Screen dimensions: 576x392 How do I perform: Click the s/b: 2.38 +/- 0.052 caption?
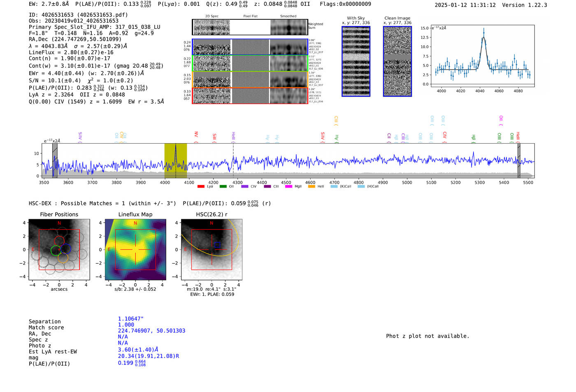click(135, 289)
